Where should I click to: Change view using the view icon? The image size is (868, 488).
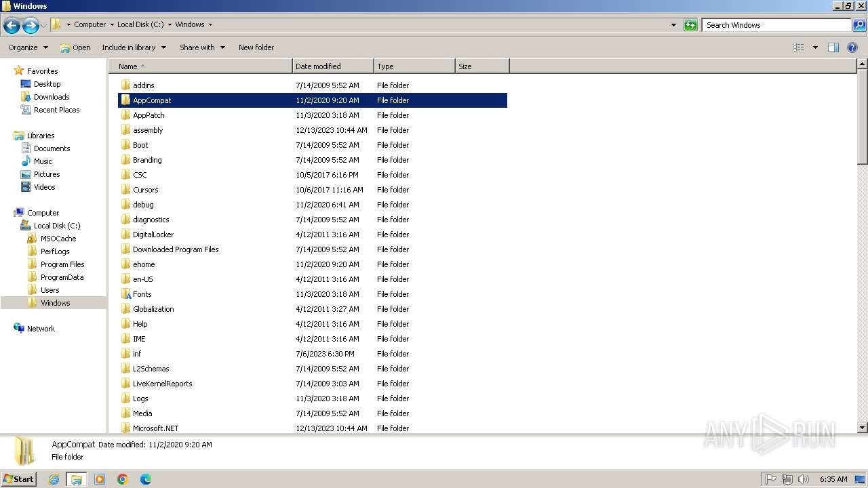[x=799, y=47]
